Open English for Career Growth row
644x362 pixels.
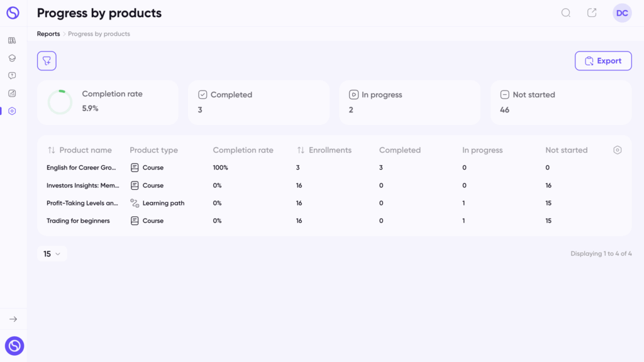(x=335, y=167)
